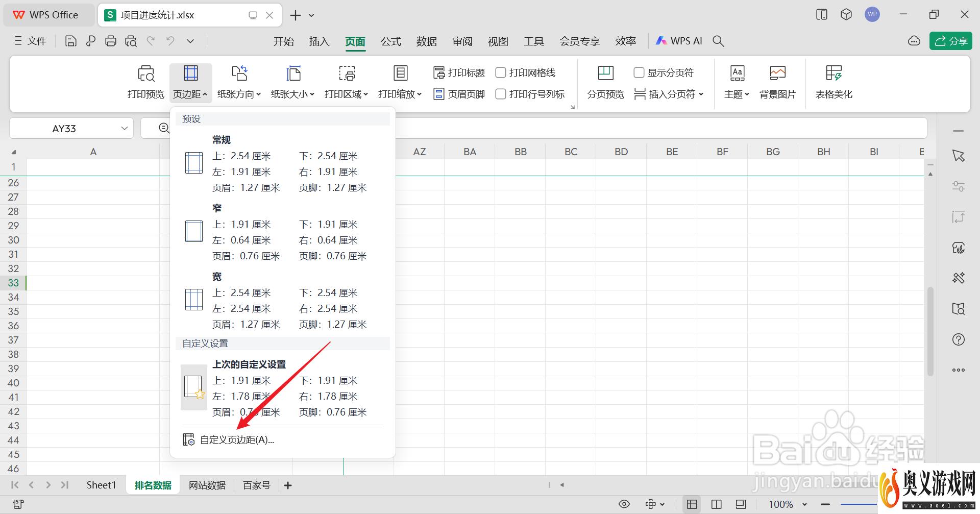Image resolution: width=980 pixels, height=514 pixels.
Task: Click the export to PDF icon
Action: [91, 41]
